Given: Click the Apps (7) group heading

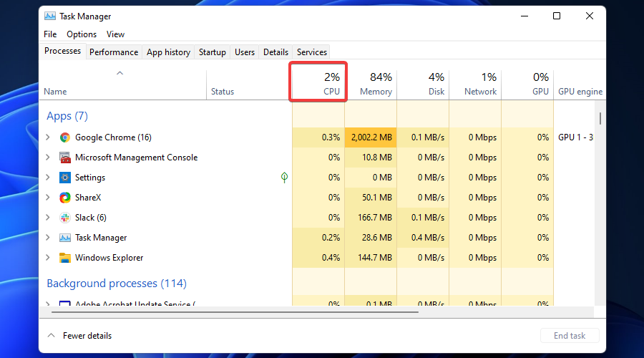Looking at the screenshot, I should click(67, 116).
